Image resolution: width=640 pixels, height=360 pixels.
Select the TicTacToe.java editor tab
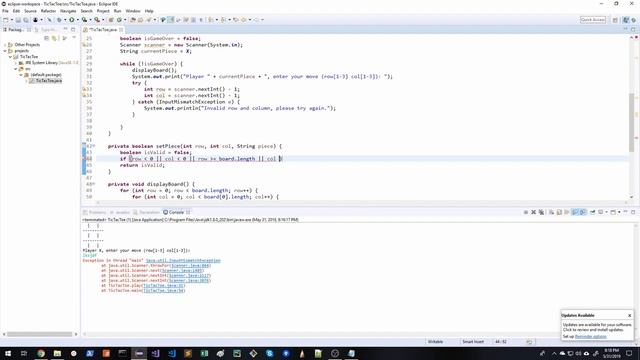click(103, 30)
